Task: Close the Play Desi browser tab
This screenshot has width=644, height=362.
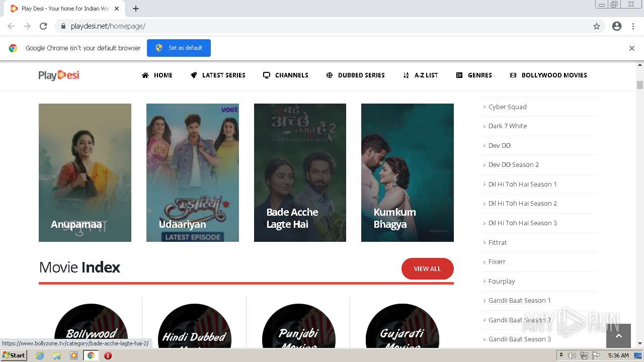Action: (x=117, y=9)
